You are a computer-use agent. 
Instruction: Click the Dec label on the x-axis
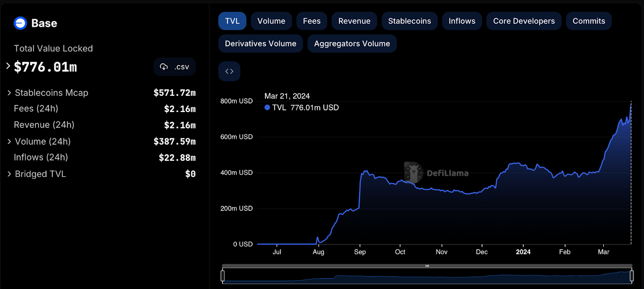tap(482, 252)
